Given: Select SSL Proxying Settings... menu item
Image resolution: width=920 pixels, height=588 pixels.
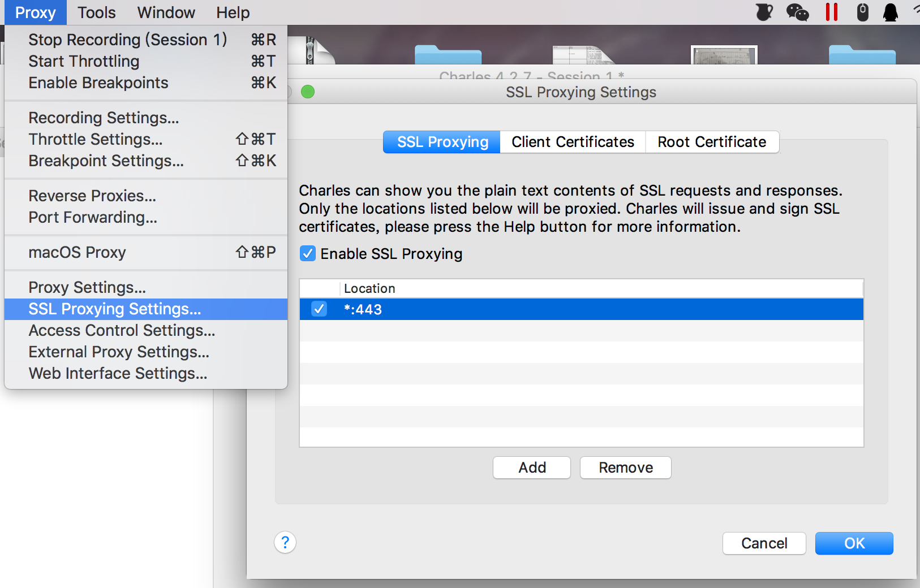Looking at the screenshot, I should pyautogui.click(x=146, y=309).
